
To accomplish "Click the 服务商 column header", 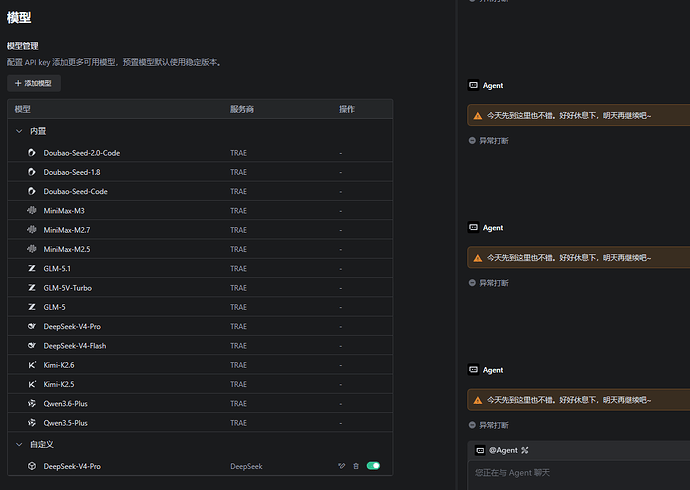I will (242, 109).
